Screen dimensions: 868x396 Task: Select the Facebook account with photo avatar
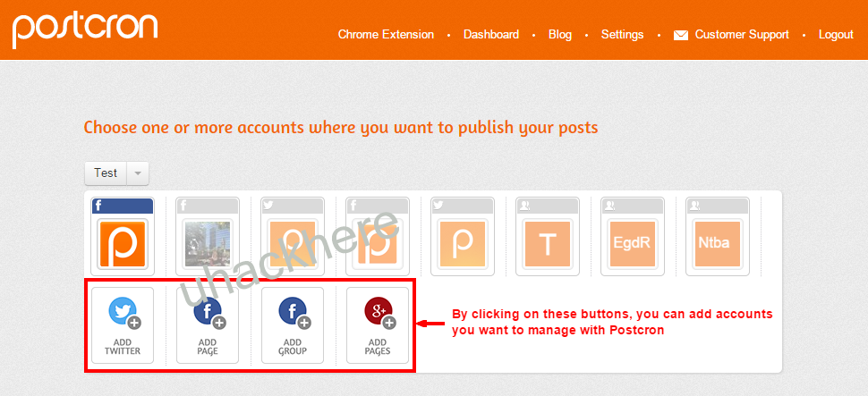[208, 237]
